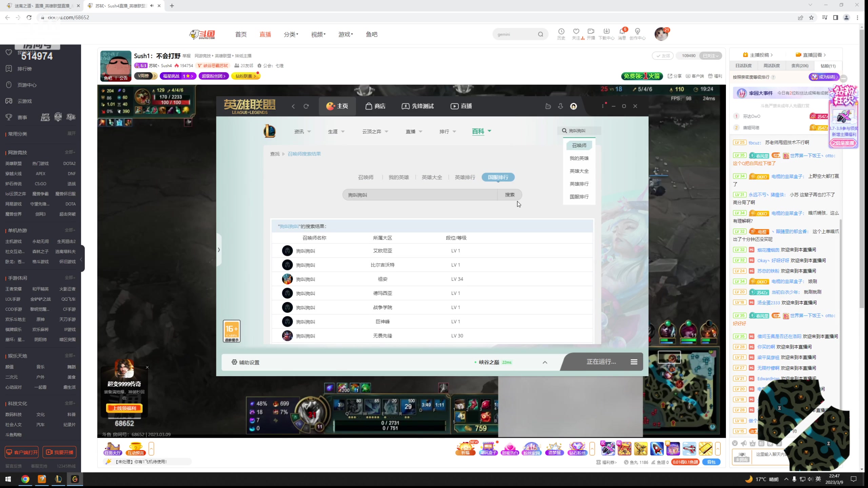Expand the 云顶之弈 dropdown menu

tap(375, 131)
